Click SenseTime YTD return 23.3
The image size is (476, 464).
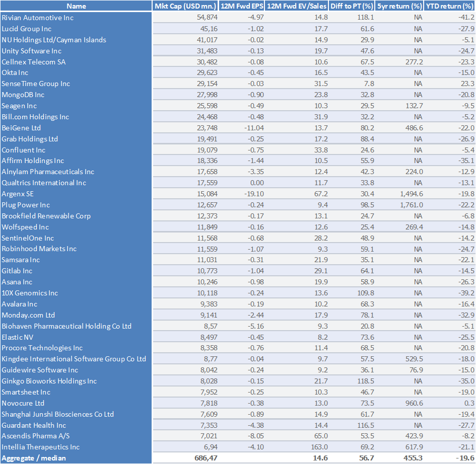467,84
